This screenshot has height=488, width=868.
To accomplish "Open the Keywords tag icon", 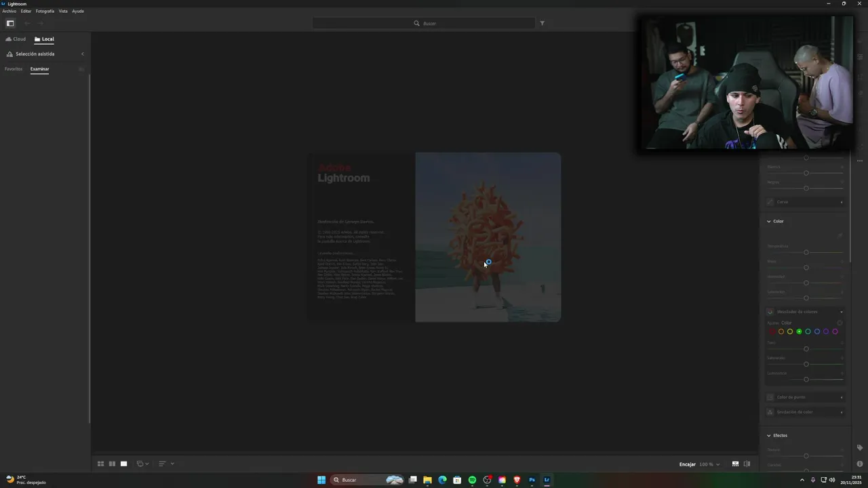I will click(860, 448).
